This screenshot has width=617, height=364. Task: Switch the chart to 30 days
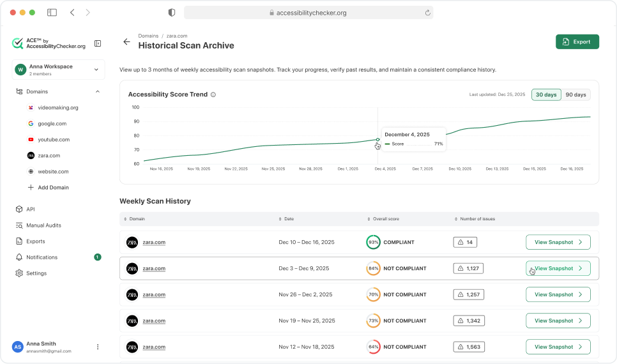[546, 95]
